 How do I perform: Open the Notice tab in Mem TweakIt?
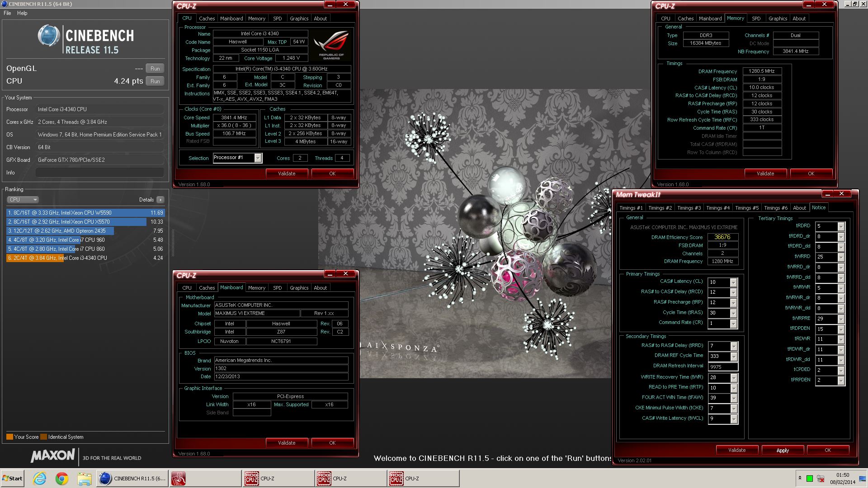click(818, 207)
